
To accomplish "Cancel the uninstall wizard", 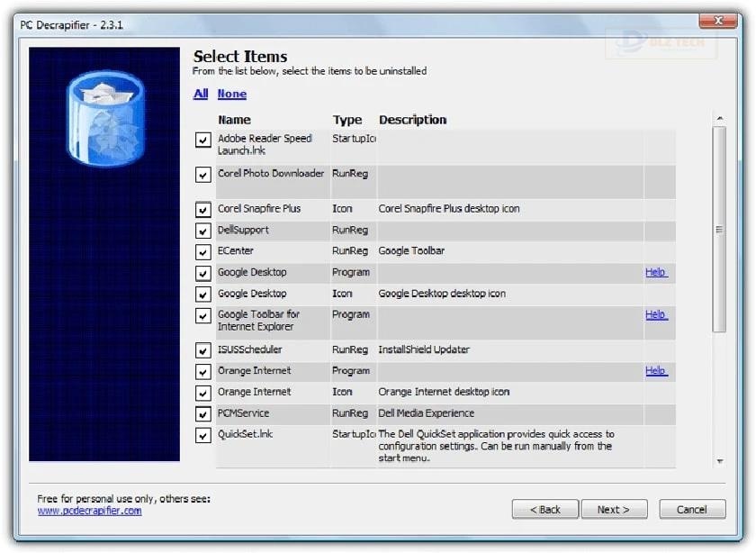I will 692,510.
